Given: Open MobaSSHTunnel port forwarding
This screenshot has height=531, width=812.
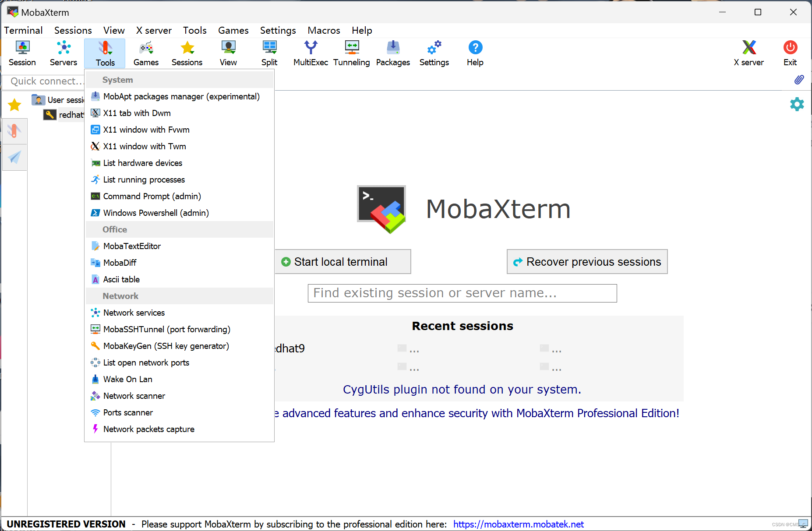Looking at the screenshot, I should pyautogui.click(x=180, y=329).
